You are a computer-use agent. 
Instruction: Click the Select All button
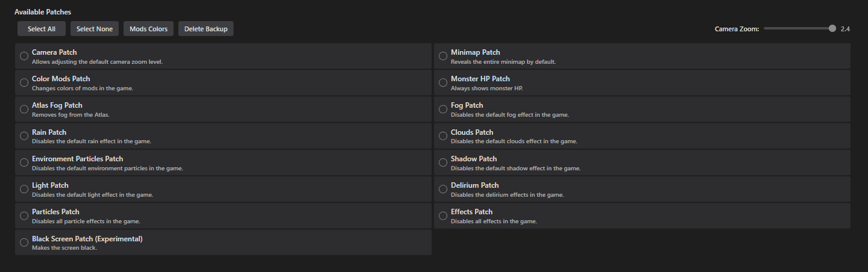(42, 29)
